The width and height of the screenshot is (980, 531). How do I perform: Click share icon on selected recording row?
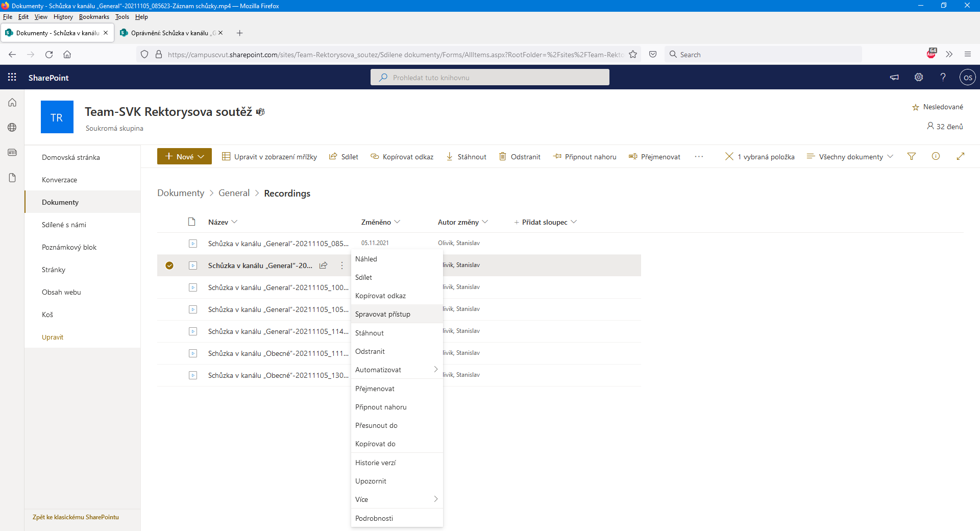[323, 265]
